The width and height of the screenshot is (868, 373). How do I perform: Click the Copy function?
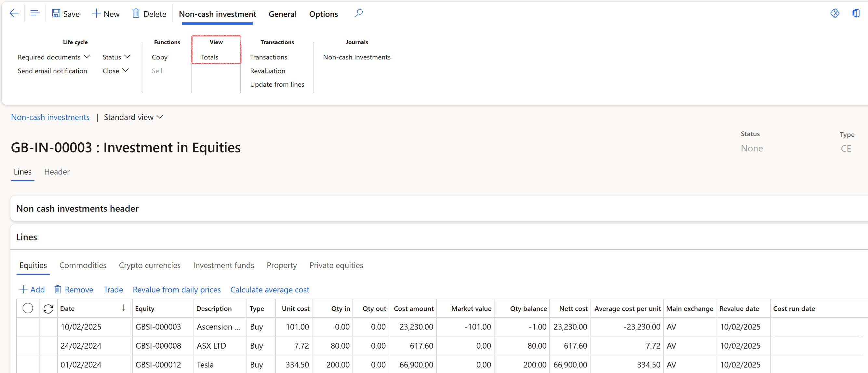(159, 57)
